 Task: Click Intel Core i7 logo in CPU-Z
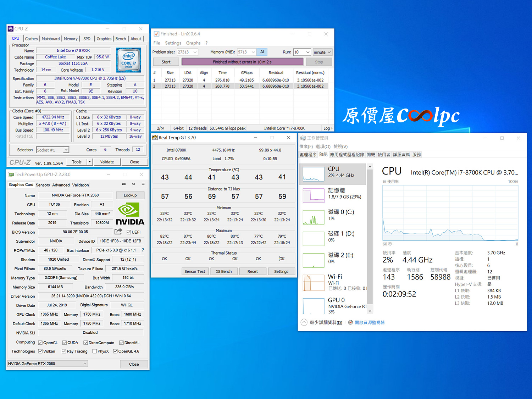click(x=129, y=60)
